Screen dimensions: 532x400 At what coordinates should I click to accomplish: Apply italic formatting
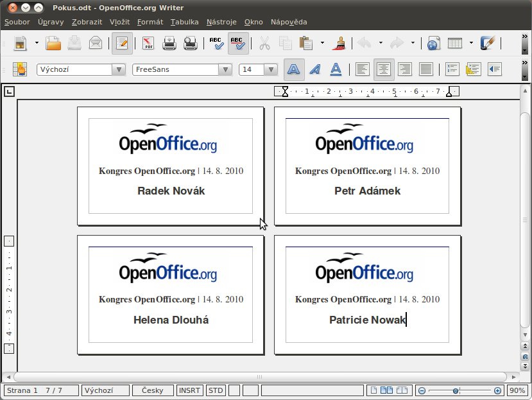(x=315, y=69)
